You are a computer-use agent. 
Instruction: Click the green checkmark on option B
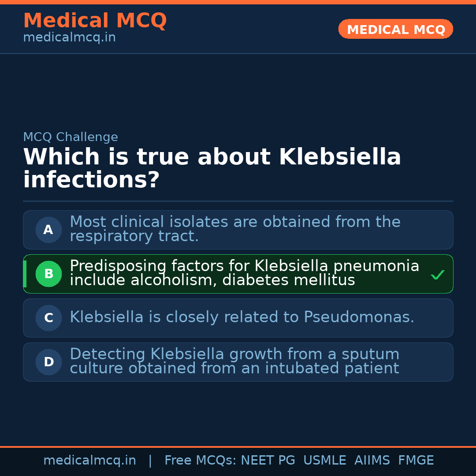coord(437,275)
